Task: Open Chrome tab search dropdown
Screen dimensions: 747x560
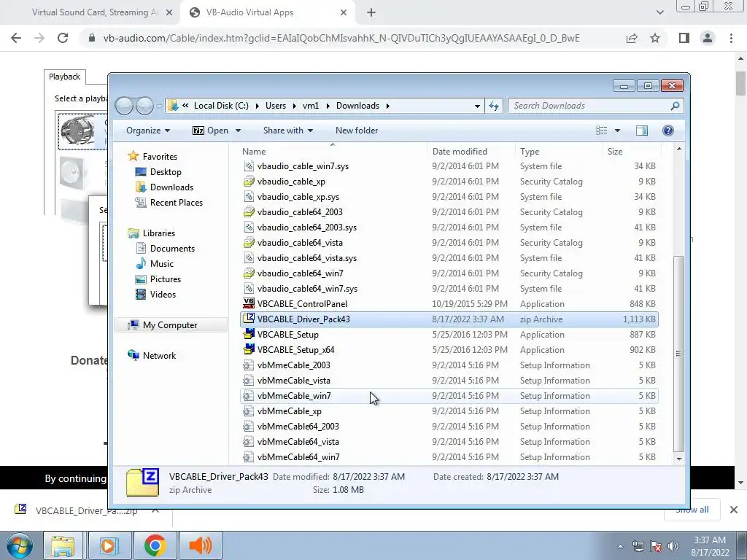Action: click(659, 12)
